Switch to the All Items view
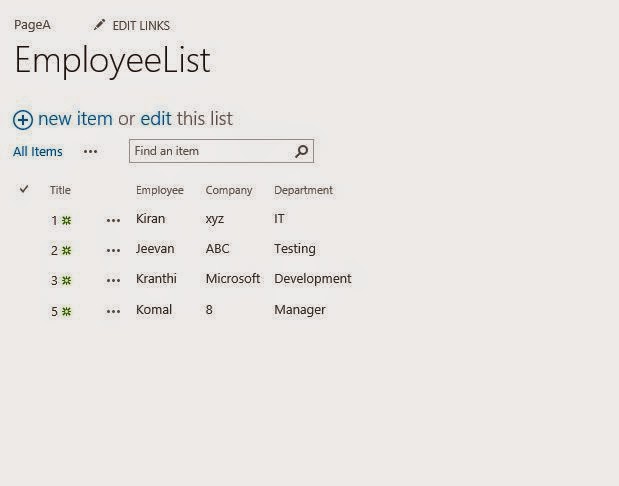The width and height of the screenshot is (619, 486). tap(38, 152)
